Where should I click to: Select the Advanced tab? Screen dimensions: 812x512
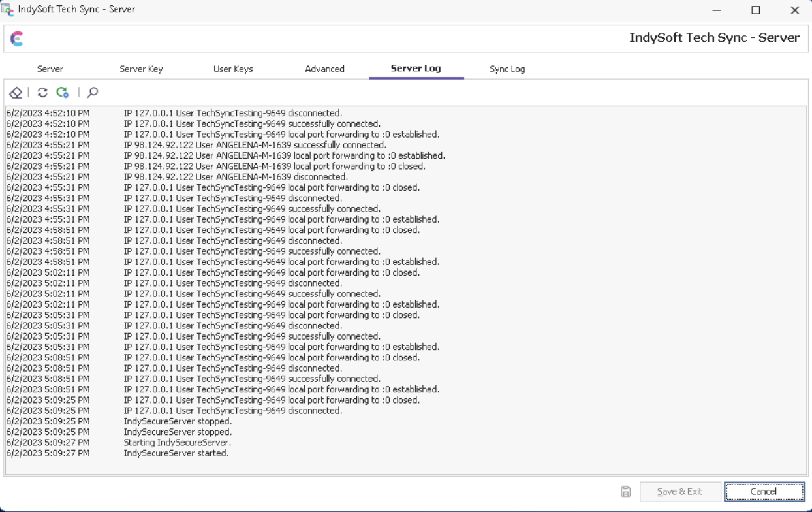(x=324, y=69)
